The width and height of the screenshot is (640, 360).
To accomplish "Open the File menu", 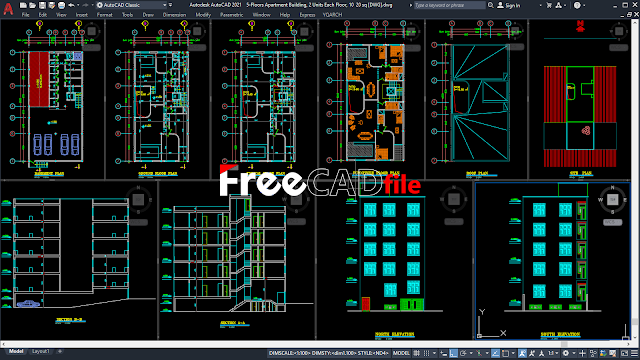I will 25,15.
